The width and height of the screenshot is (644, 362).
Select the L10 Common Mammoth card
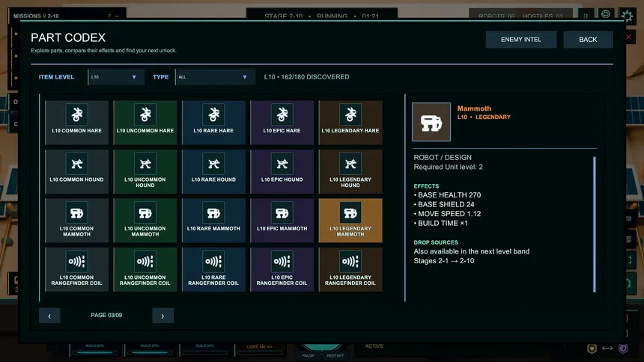(77, 221)
